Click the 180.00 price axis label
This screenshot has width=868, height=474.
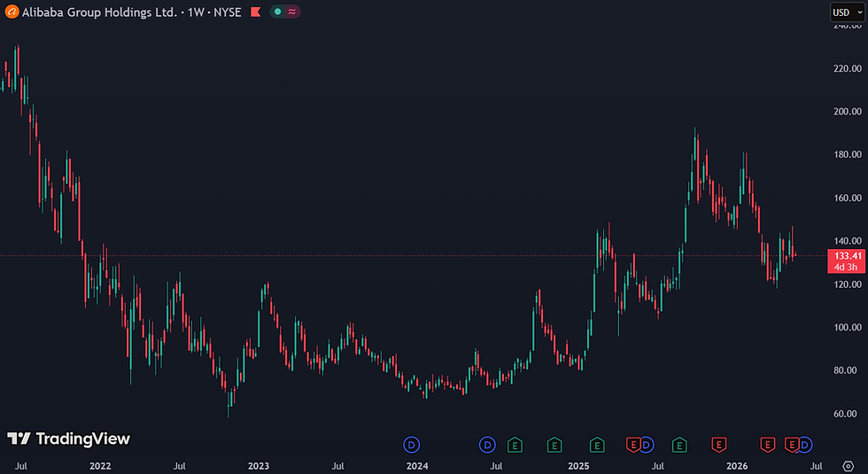point(848,154)
